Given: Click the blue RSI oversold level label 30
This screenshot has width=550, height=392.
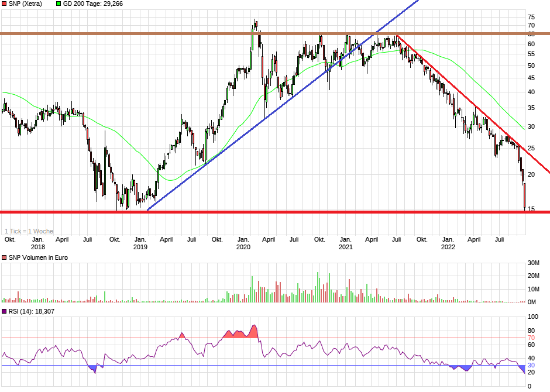Looking at the screenshot, I should pos(531,365).
